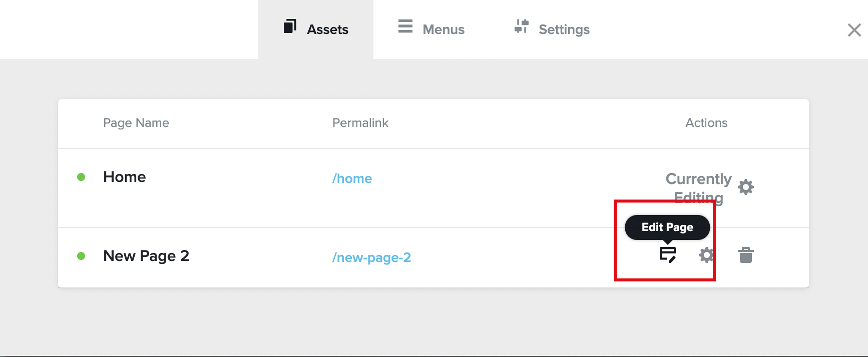The image size is (868, 357).
Task: Open the /home permalink
Action: pos(352,178)
